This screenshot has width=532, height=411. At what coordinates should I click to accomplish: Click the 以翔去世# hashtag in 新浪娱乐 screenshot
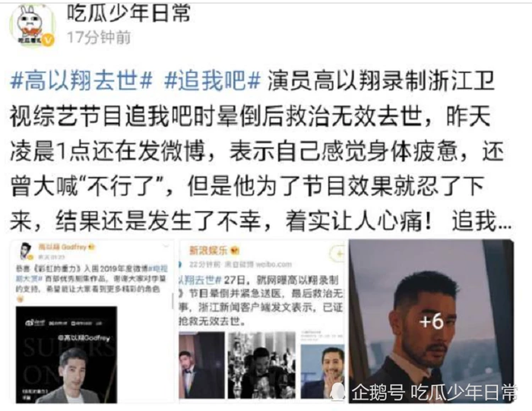pyautogui.click(x=200, y=280)
